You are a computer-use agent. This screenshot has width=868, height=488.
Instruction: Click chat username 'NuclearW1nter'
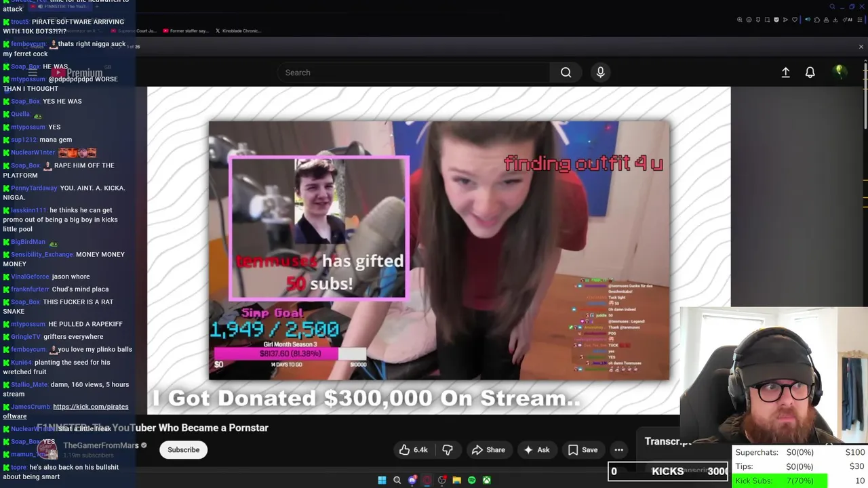click(33, 152)
